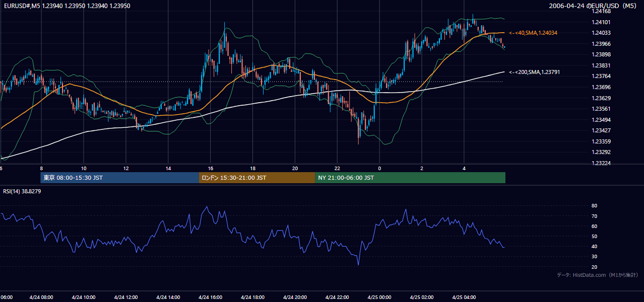Click hour label 14 under the price chart
Screen dimensions: 644x302
tap(168, 169)
